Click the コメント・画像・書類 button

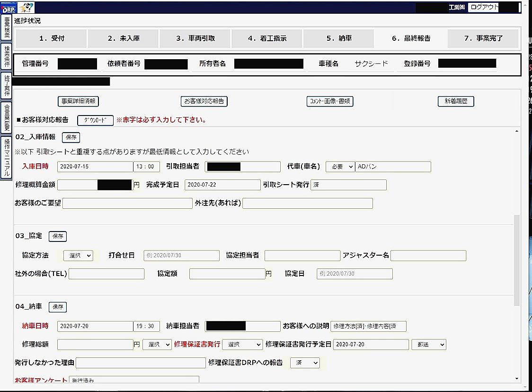pos(330,101)
